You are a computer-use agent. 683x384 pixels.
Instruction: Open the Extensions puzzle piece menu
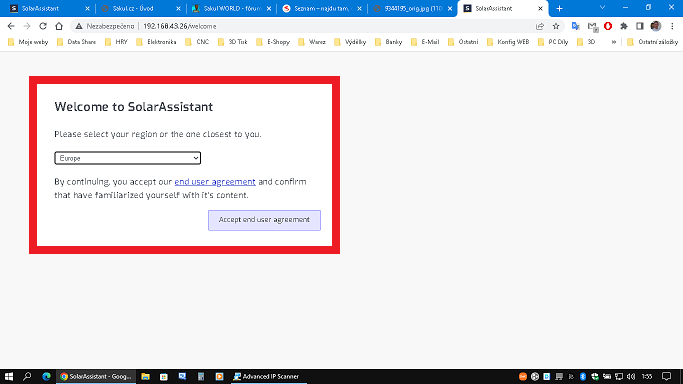coord(624,26)
